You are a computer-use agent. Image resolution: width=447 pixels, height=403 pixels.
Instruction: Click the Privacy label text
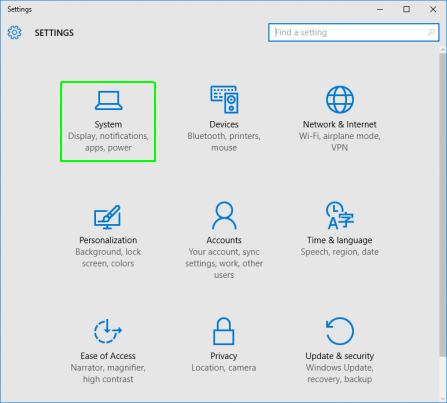coord(224,356)
